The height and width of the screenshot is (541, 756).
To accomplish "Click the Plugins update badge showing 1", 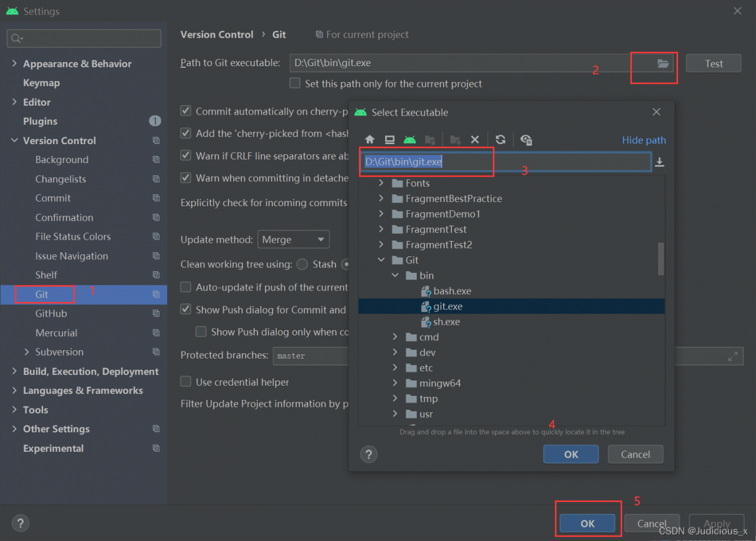I will (155, 121).
